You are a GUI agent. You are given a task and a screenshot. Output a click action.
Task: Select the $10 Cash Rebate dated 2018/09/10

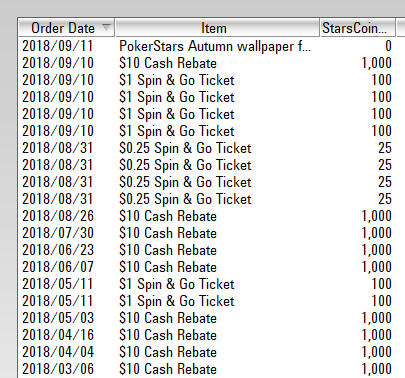tap(168, 63)
